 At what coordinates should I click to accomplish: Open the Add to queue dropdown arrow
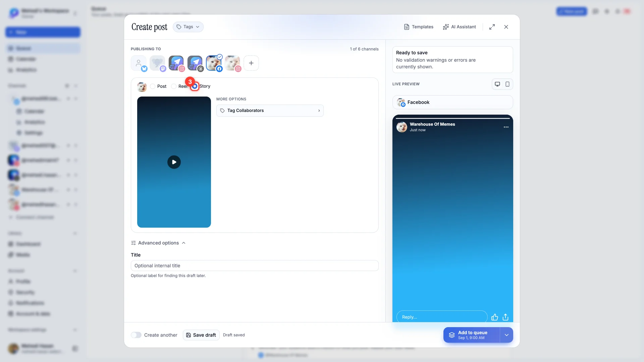pyautogui.click(x=506, y=335)
